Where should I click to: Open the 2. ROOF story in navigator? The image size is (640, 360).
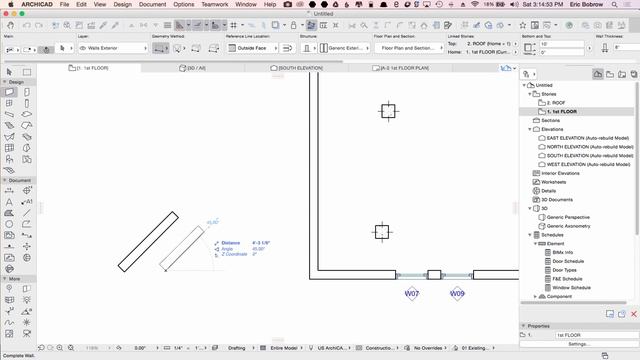556,103
